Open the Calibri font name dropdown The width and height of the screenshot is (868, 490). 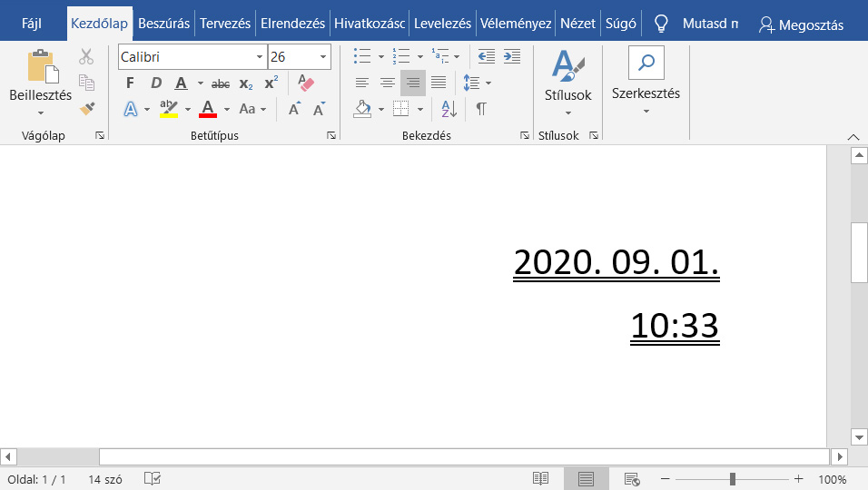click(x=260, y=57)
